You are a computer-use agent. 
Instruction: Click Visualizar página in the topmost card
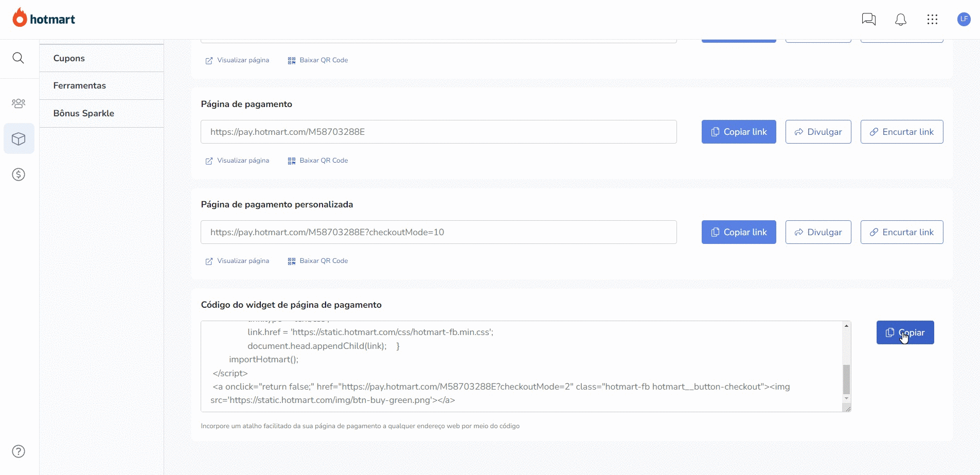pyautogui.click(x=237, y=60)
